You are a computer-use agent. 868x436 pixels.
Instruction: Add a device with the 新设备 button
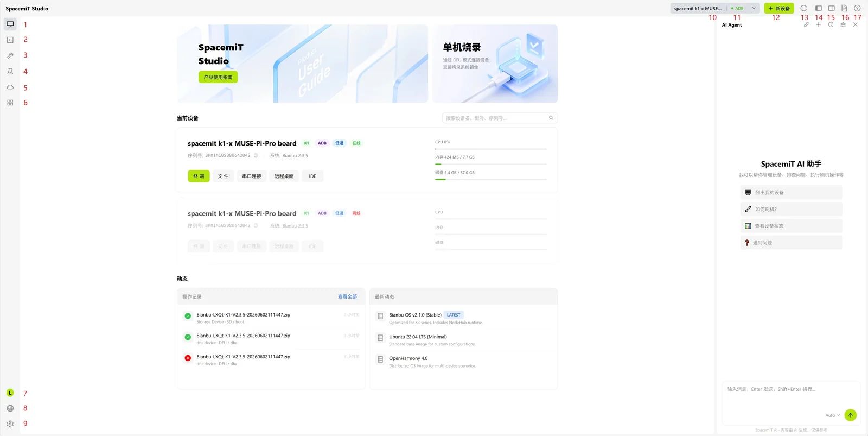tap(779, 8)
